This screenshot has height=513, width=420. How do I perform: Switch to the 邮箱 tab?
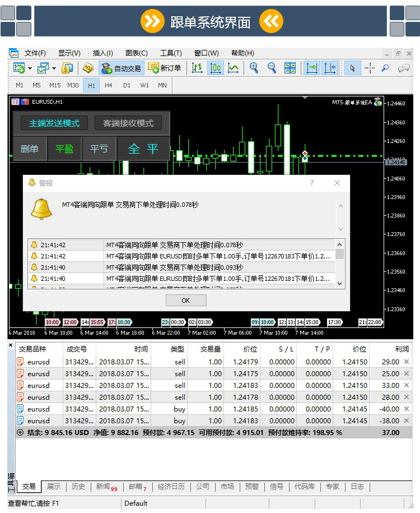[137, 487]
